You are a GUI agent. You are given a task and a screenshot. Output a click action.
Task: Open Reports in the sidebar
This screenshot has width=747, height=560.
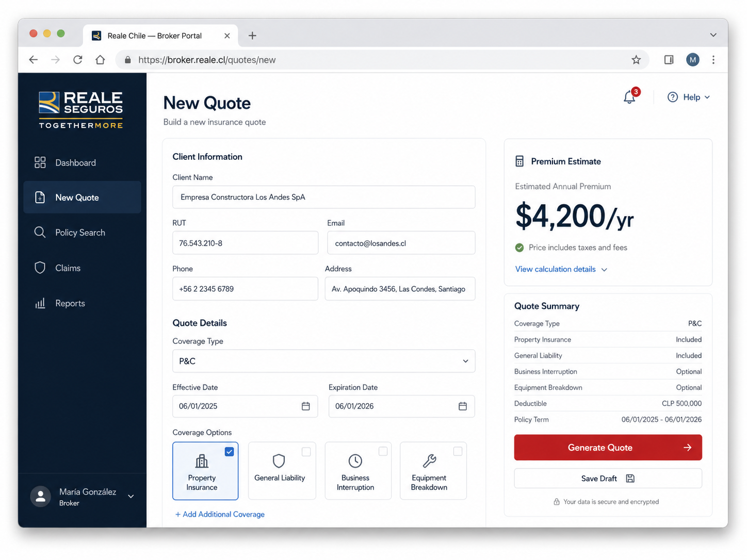pos(82,303)
